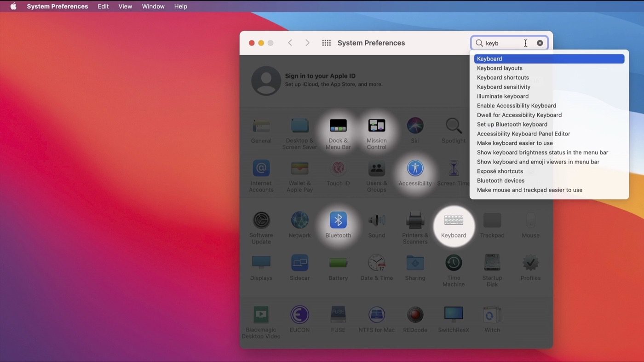Open the Bluetooth preference pane
Viewport: 644px width, 362px height.
click(x=338, y=221)
